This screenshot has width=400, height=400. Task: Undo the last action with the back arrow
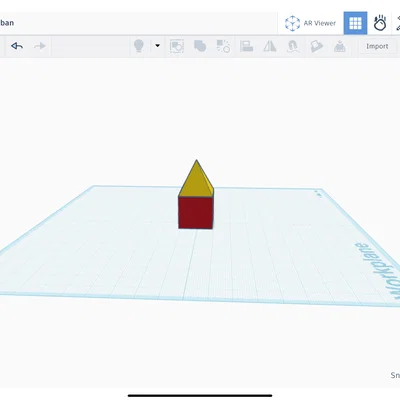pyautogui.click(x=17, y=46)
